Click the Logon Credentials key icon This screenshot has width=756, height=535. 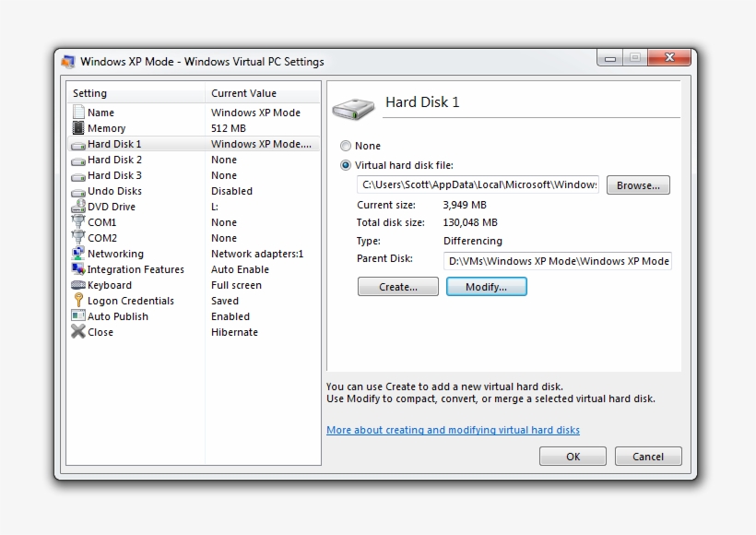[x=78, y=300]
